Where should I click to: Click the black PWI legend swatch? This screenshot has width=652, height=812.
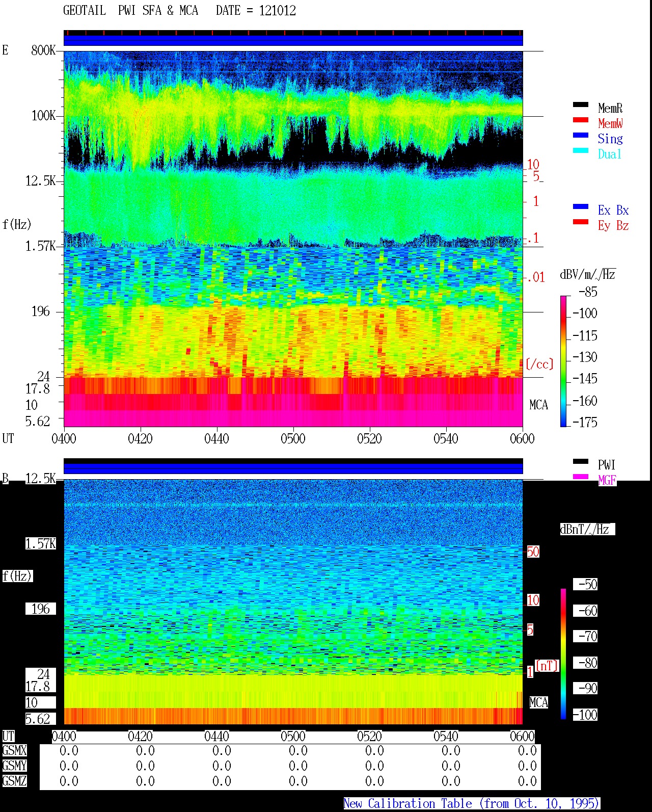[581, 462]
